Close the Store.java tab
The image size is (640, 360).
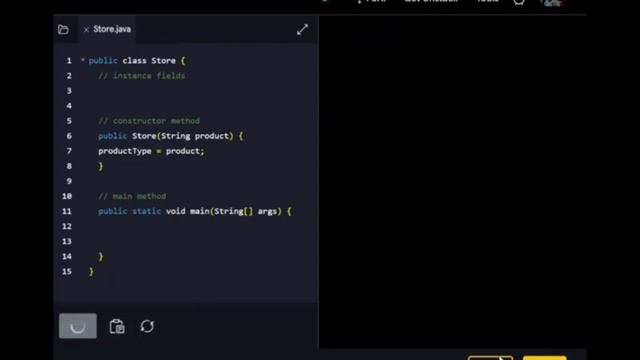(x=86, y=30)
